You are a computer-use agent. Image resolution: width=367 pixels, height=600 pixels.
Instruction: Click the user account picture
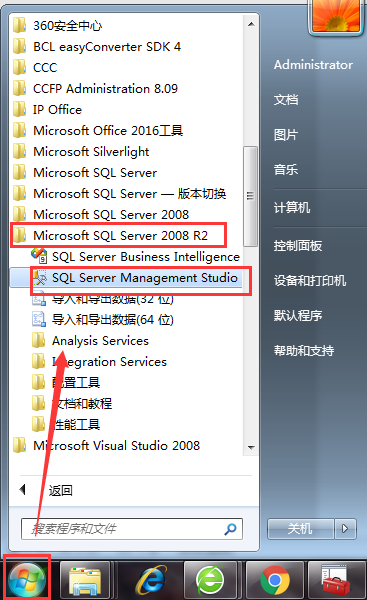[x=337, y=16]
